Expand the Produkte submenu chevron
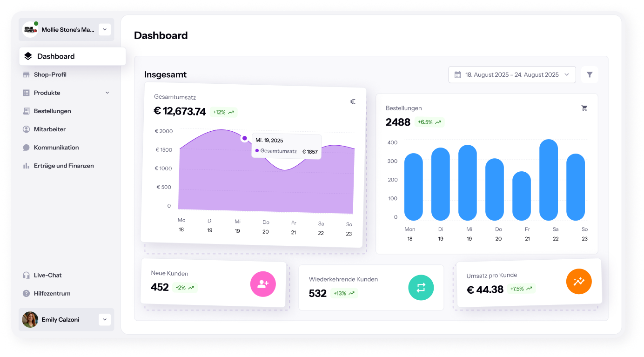The width and height of the screenshot is (644, 357). [107, 93]
